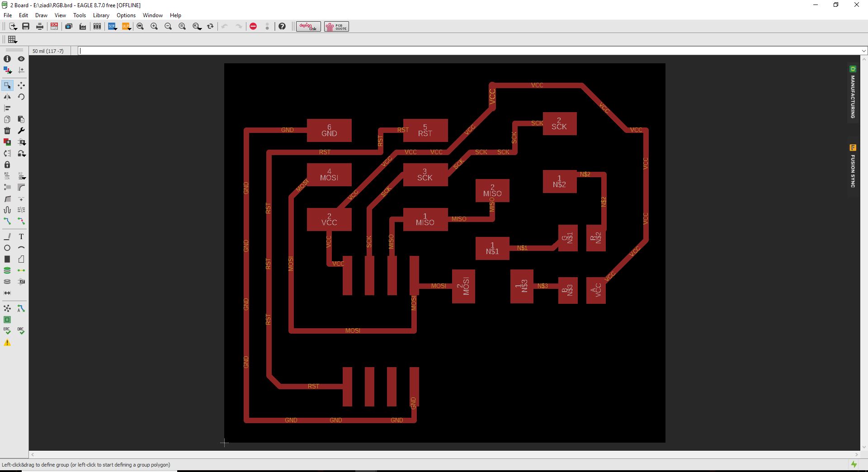Click the command line input field
The image size is (868, 472).
469,51
